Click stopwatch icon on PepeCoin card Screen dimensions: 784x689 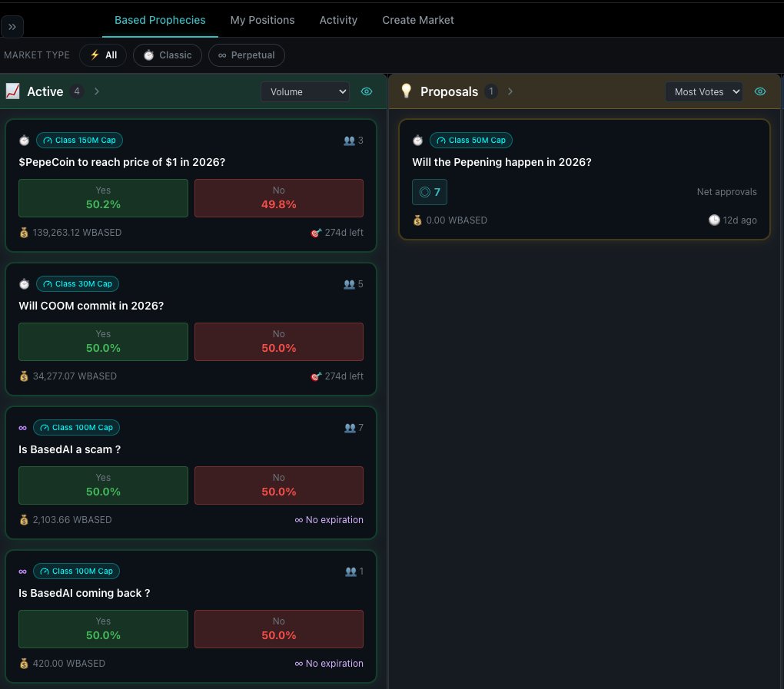(24, 141)
